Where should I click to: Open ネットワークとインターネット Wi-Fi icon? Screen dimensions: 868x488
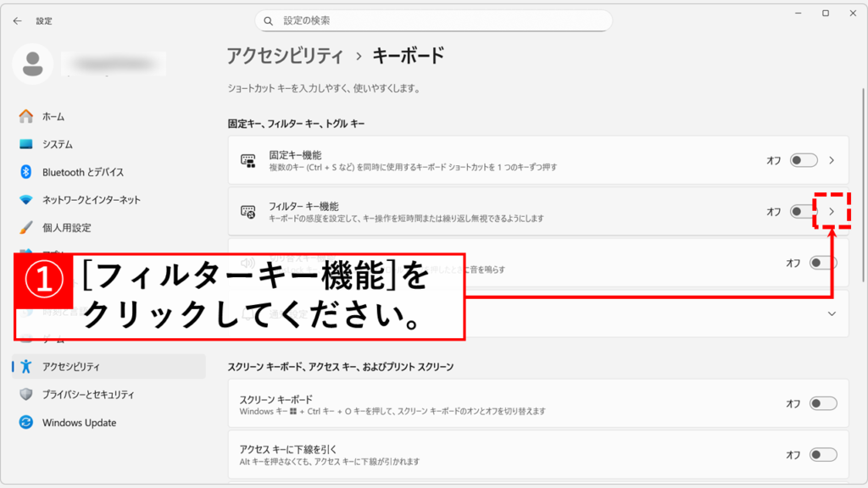pos(25,200)
